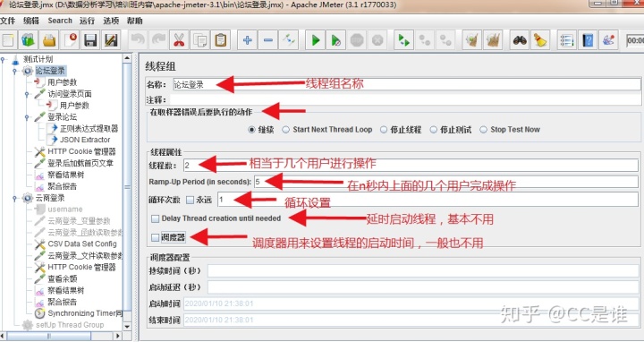Click the 线程数 thread count field
The height and width of the screenshot is (342, 644).
(411, 166)
